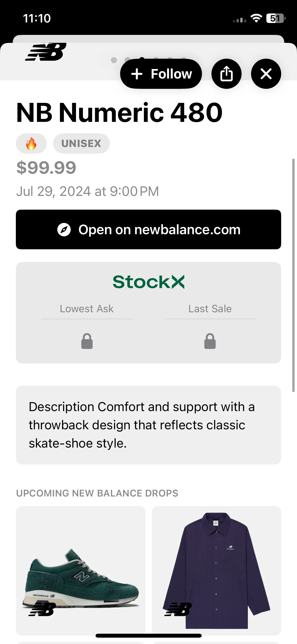Open on newbalance.com button
297x644 pixels.
pos(148,229)
